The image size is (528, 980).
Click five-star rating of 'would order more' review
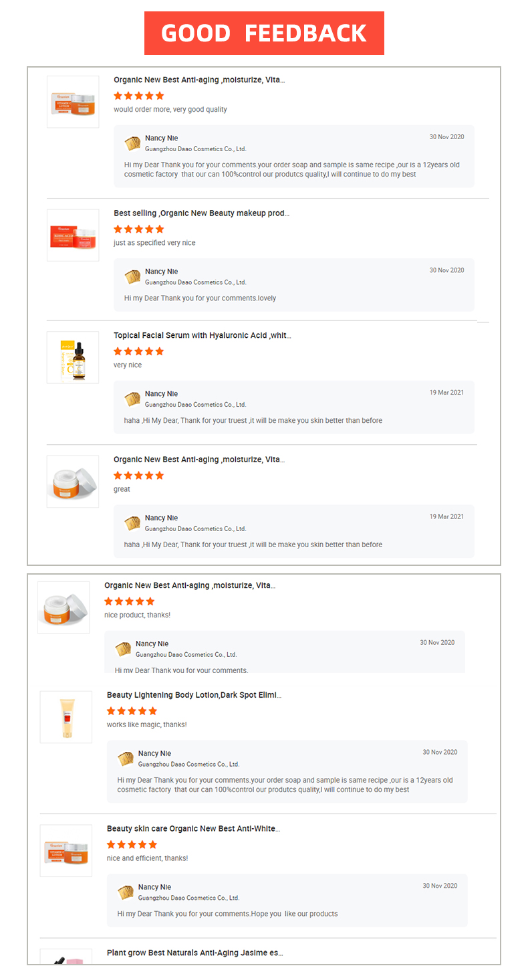(138, 96)
